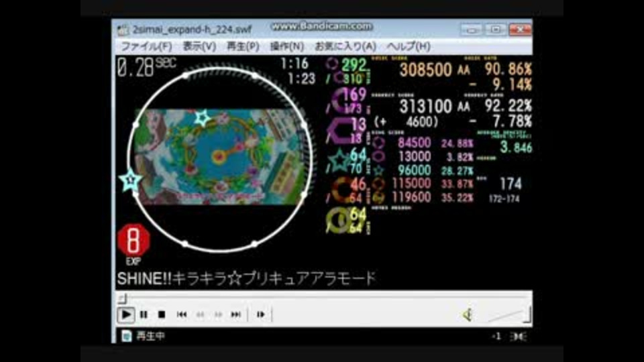Click the teal star icon next to 64/70

tap(341, 160)
